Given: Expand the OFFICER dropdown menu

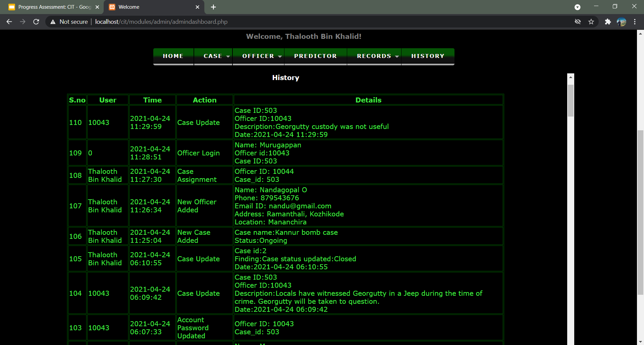Looking at the screenshot, I should [x=258, y=56].
